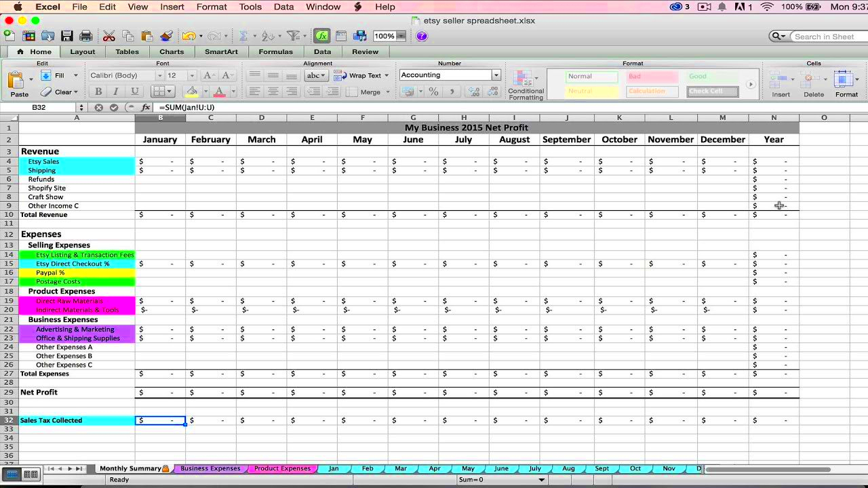Open templates gallery icon in toolbar
This screenshot has height=488, width=868.
tap(28, 36)
